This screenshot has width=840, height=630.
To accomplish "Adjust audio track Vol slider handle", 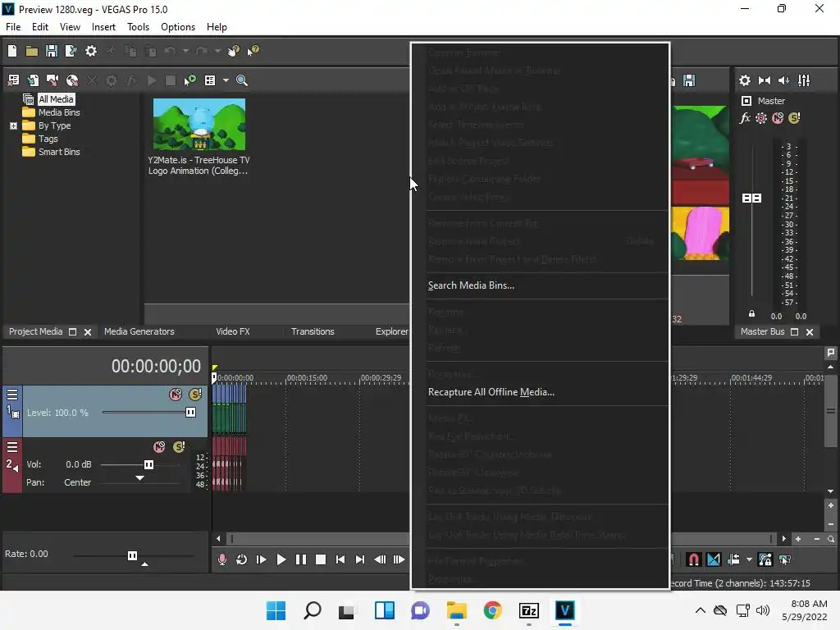I will pyautogui.click(x=149, y=464).
